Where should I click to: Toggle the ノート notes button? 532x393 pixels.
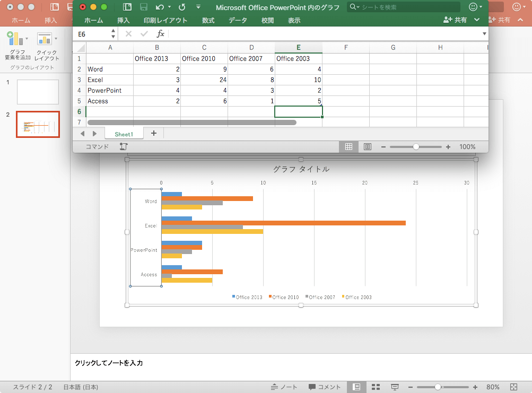[x=284, y=387]
